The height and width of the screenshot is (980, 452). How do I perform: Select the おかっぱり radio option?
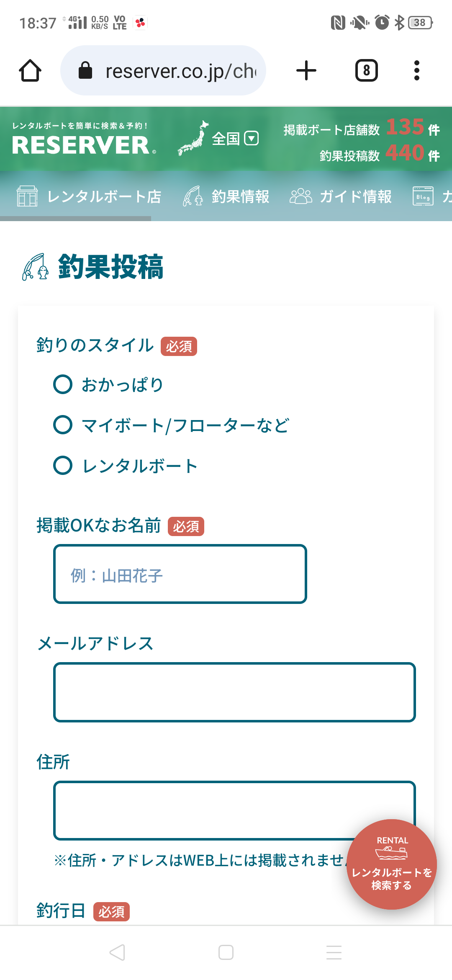[x=63, y=384]
